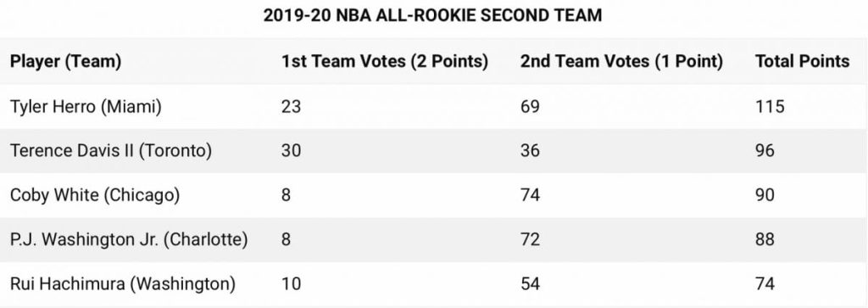The image size is (868, 308).
Task: Click the Rui Hachimura (Washington) cell
Action: pyautogui.click(x=122, y=283)
